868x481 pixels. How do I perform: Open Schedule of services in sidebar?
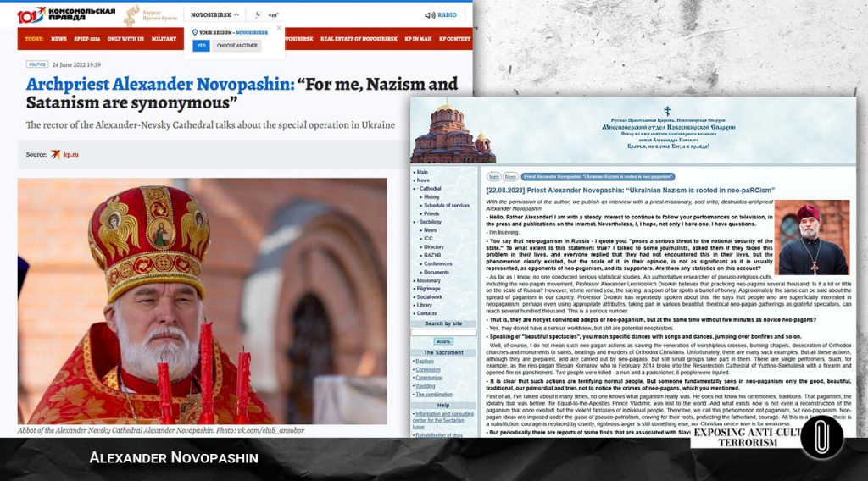point(447,205)
